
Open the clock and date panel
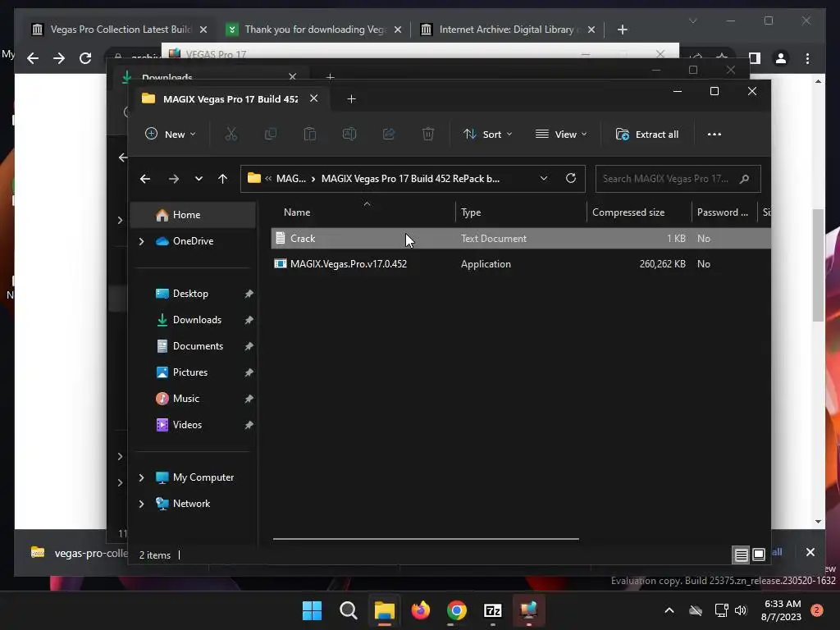[x=781, y=610]
